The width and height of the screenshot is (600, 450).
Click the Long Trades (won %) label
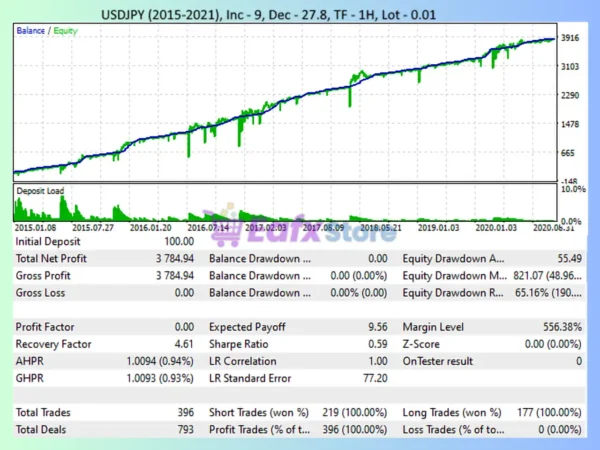click(x=452, y=412)
